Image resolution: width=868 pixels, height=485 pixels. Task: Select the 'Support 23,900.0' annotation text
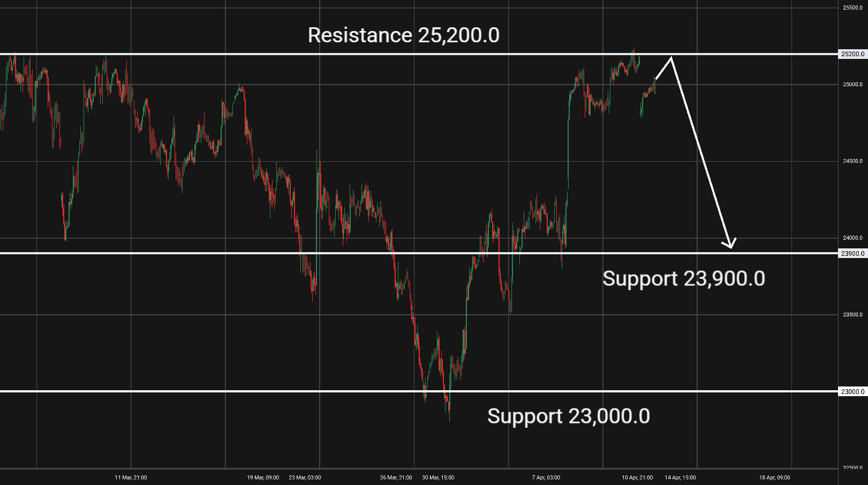click(683, 279)
